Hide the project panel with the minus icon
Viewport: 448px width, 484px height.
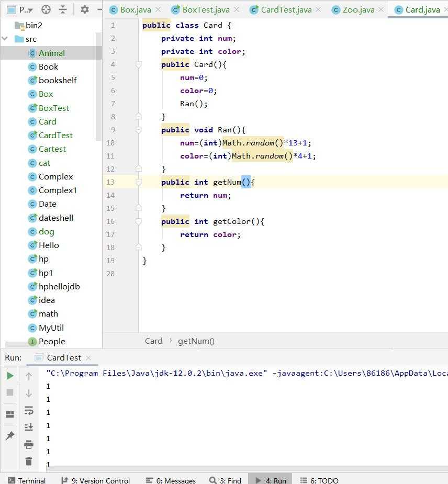point(99,9)
